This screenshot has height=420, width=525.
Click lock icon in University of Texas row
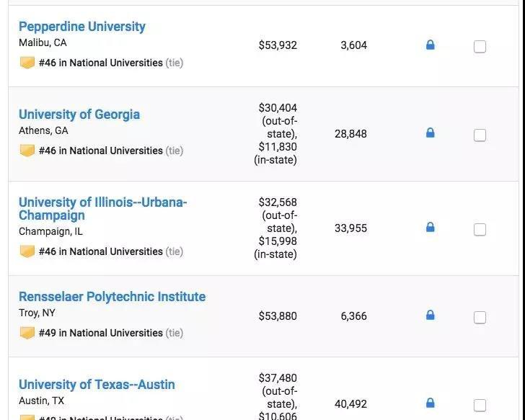(x=431, y=403)
